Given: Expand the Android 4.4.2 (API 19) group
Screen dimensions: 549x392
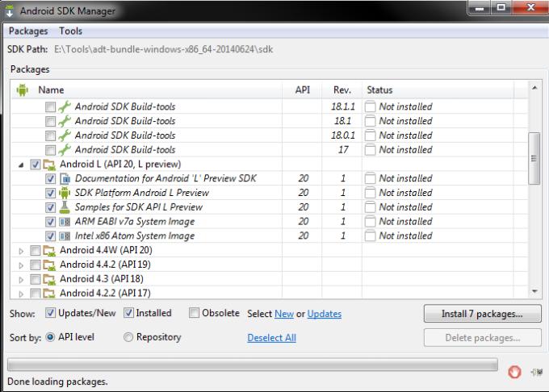Looking at the screenshot, I should [x=21, y=265].
